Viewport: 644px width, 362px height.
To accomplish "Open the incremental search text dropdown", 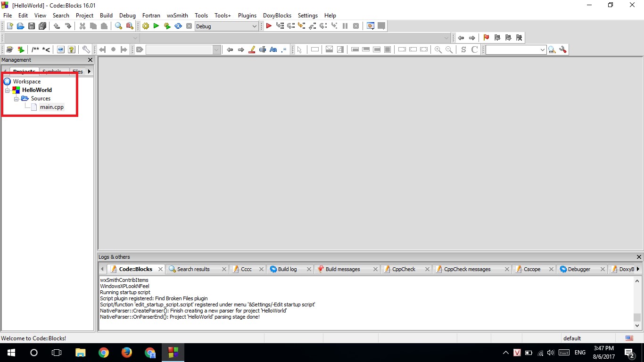I will 217,49.
